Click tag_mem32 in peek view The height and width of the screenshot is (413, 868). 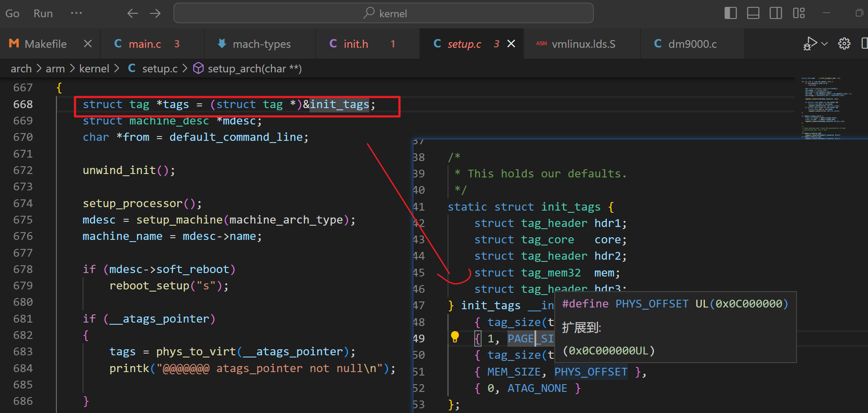point(551,273)
